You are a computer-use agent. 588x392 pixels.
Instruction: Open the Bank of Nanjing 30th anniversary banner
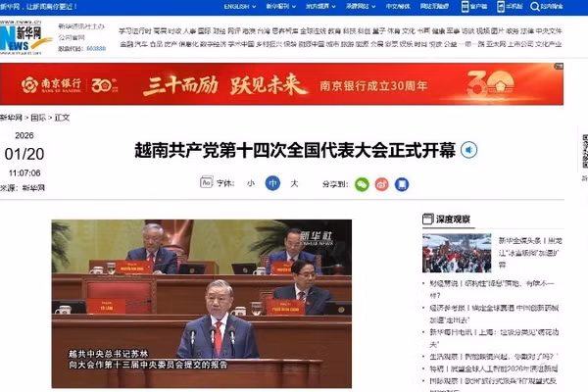(x=292, y=85)
